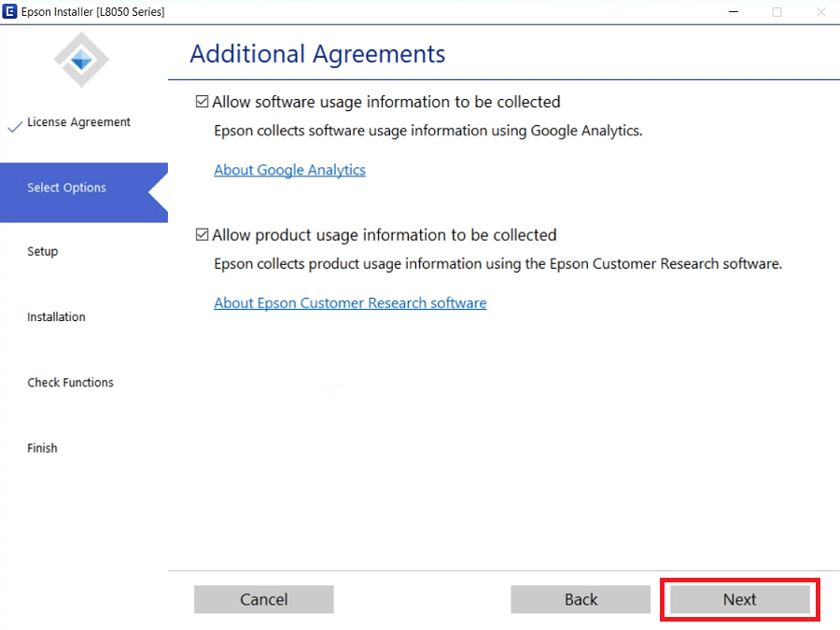Click the License Agreement checkmark icon
The height and width of the screenshot is (630, 840).
[15, 126]
